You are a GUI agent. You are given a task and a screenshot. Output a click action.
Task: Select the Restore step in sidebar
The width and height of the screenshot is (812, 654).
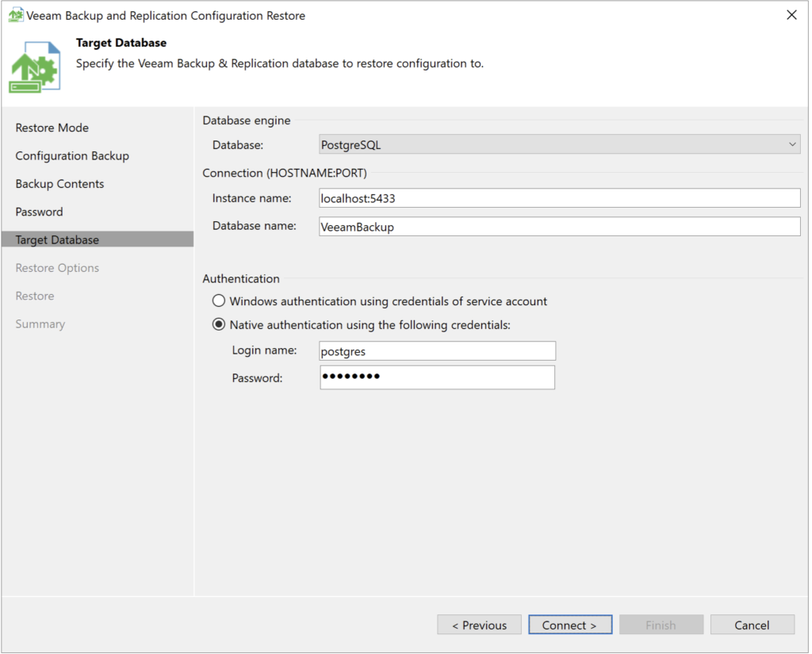tap(35, 296)
